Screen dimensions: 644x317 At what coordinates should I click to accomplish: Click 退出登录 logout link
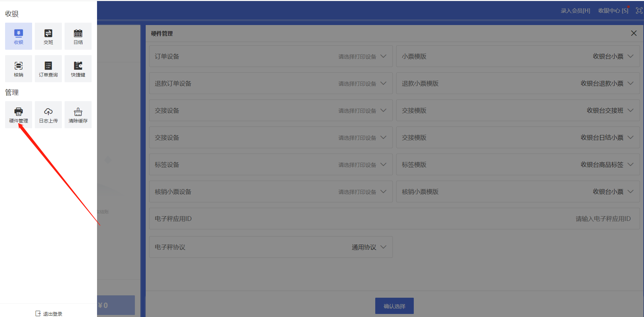click(49, 314)
